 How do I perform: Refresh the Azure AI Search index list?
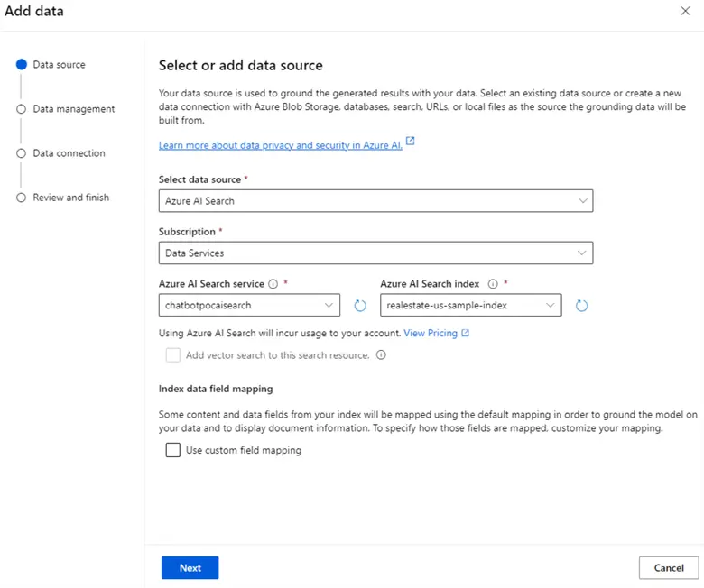coord(581,306)
